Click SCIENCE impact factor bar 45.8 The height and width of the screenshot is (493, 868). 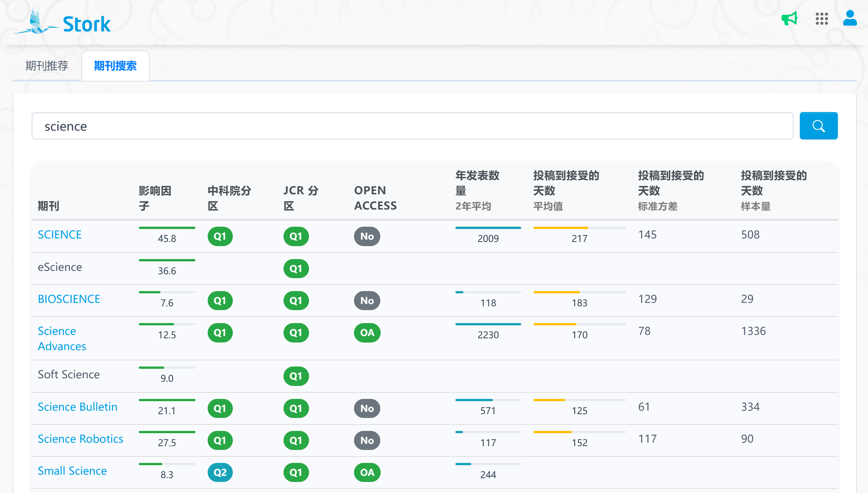167,228
